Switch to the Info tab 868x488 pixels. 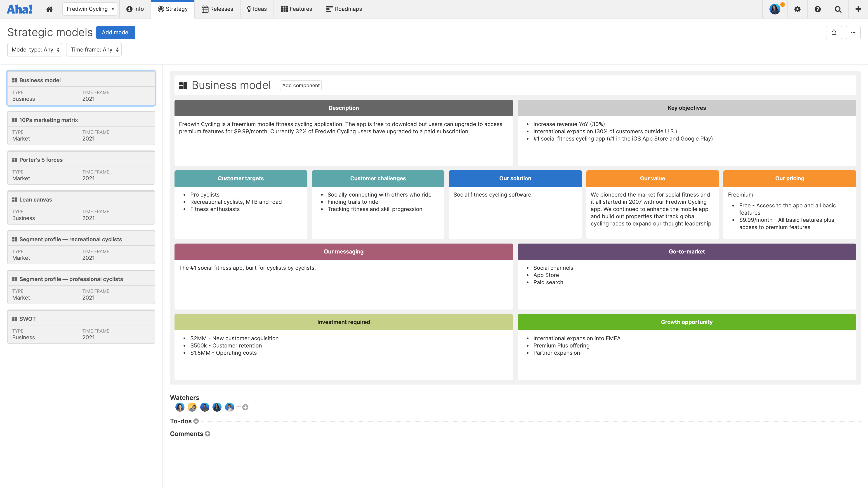(x=135, y=9)
